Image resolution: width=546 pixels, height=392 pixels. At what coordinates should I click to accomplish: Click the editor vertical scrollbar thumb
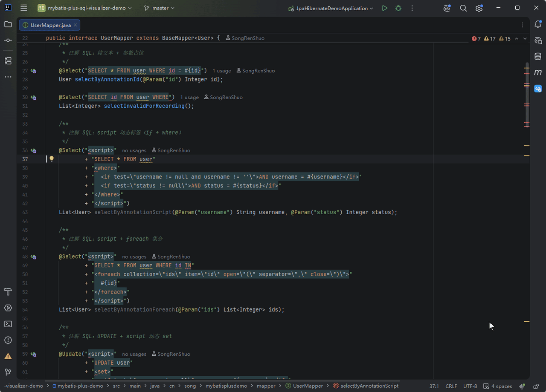pos(527,96)
